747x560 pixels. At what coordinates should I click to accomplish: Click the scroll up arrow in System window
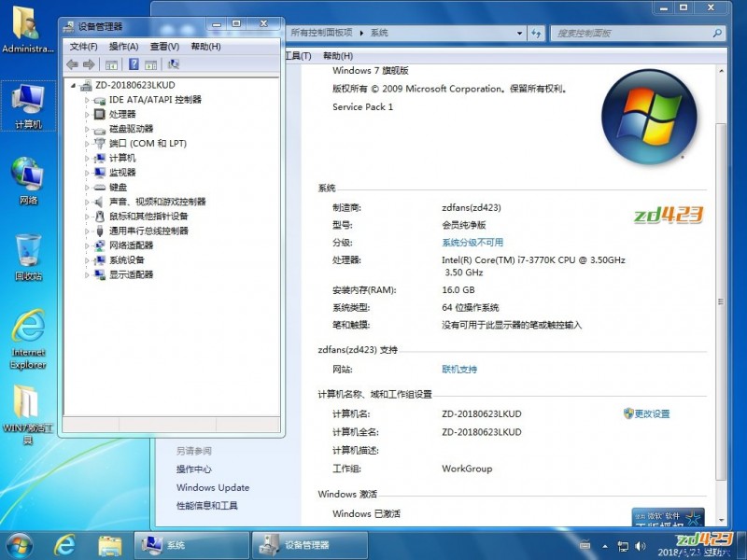click(721, 71)
